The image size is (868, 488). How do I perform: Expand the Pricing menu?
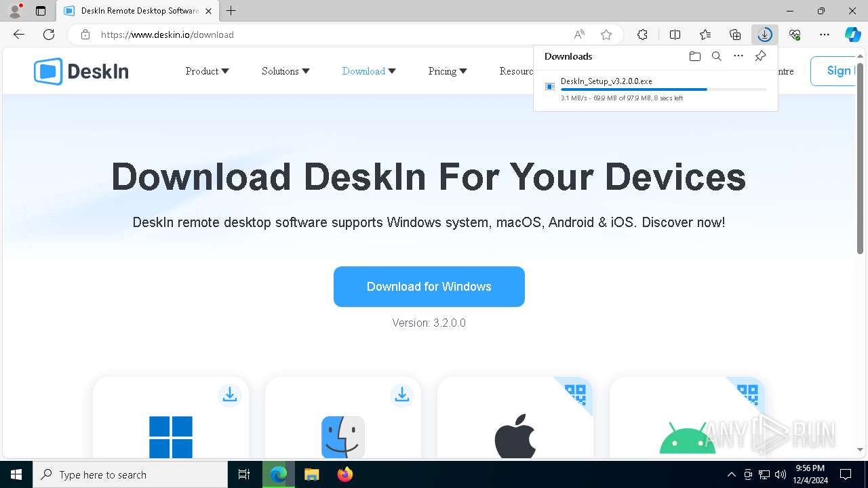[448, 71]
